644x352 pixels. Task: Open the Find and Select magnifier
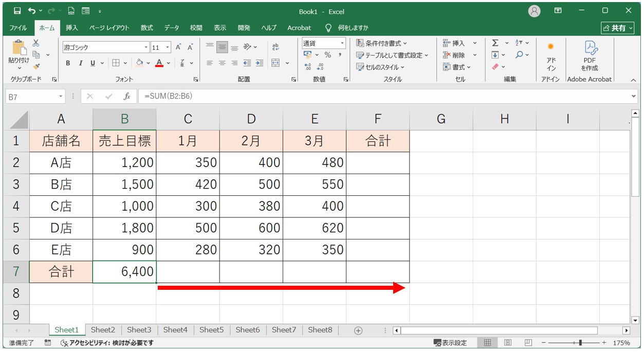point(519,54)
